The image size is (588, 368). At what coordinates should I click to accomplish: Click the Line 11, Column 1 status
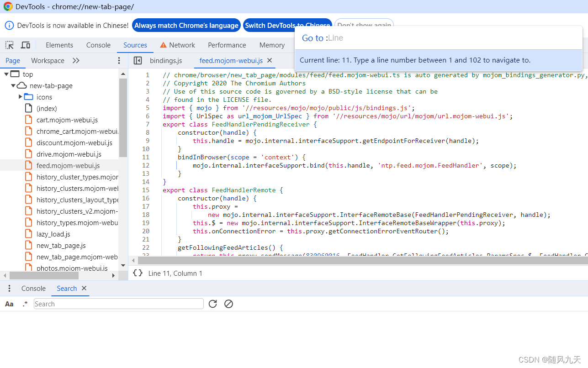(175, 273)
